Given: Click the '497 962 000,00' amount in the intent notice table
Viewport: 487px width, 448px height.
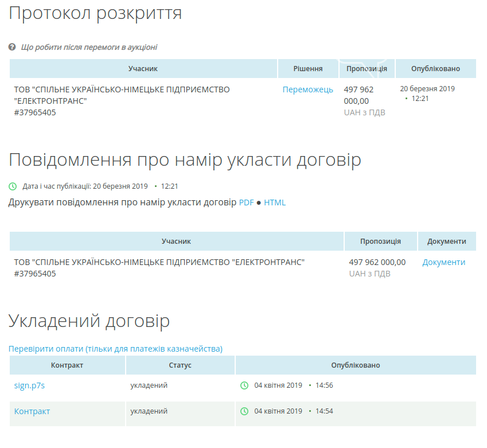Looking at the screenshot, I should (377, 263).
